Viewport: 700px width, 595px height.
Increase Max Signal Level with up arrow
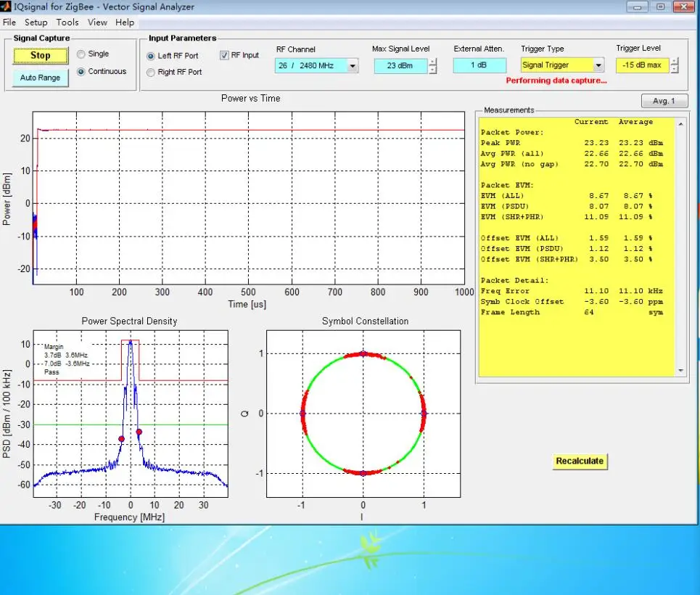[433, 62]
